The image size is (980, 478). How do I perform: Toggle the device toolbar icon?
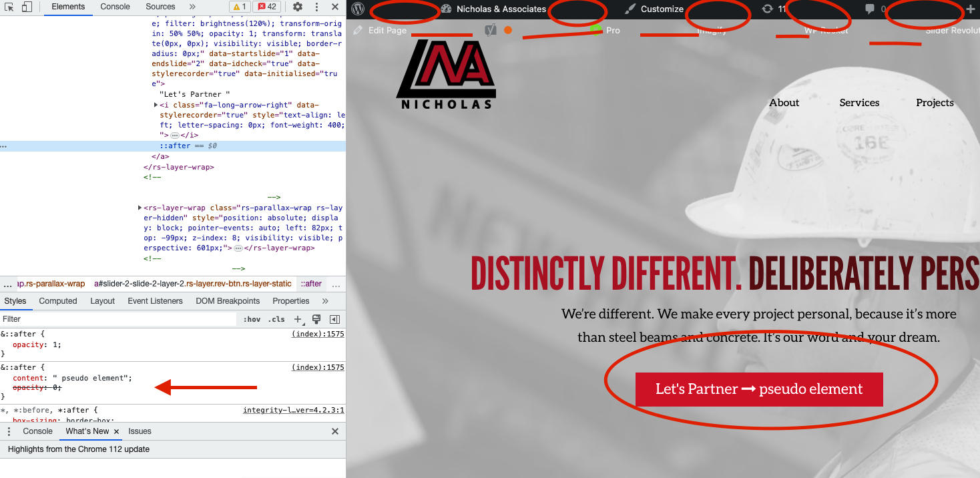click(x=27, y=7)
